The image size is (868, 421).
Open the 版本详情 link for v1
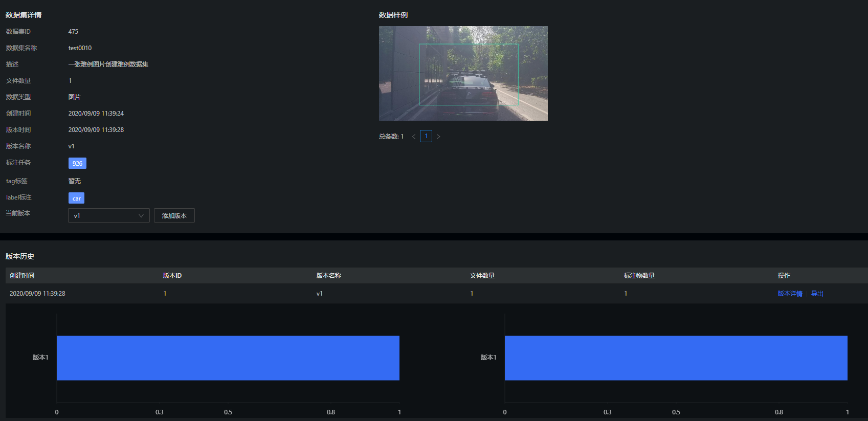790,294
